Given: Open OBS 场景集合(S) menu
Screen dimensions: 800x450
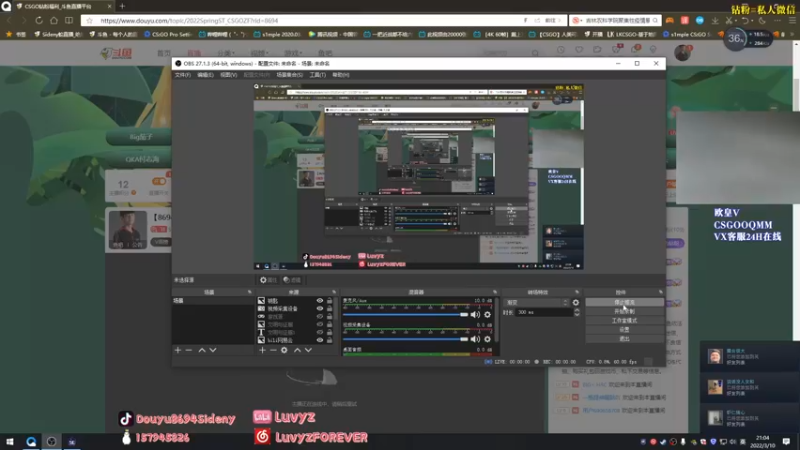Looking at the screenshot, I should click(289, 75).
